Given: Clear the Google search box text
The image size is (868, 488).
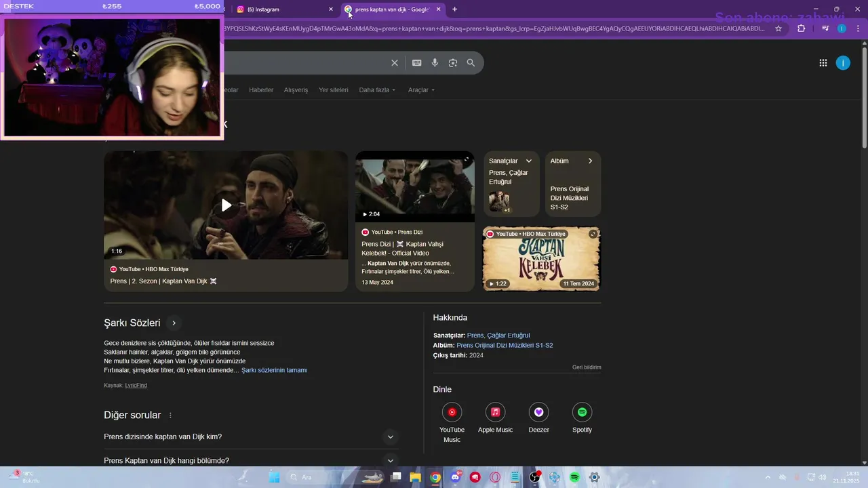Looking at the screenshot, I should pyautogui.click(x=395, y=63).
